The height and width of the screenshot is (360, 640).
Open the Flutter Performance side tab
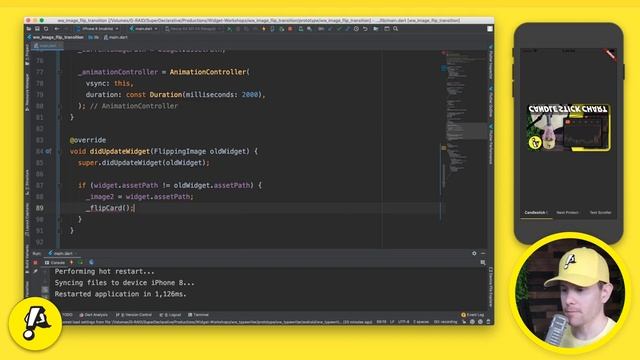point(491,144)
